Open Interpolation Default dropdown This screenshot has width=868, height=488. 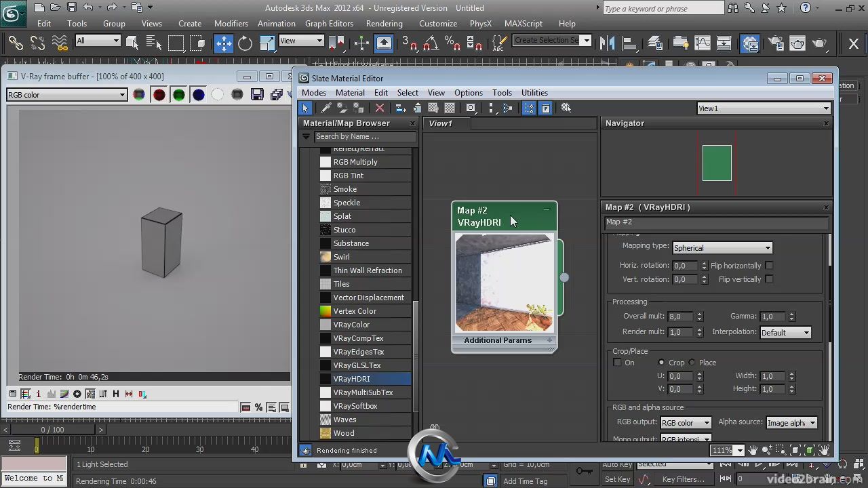[x=785, y=333]
